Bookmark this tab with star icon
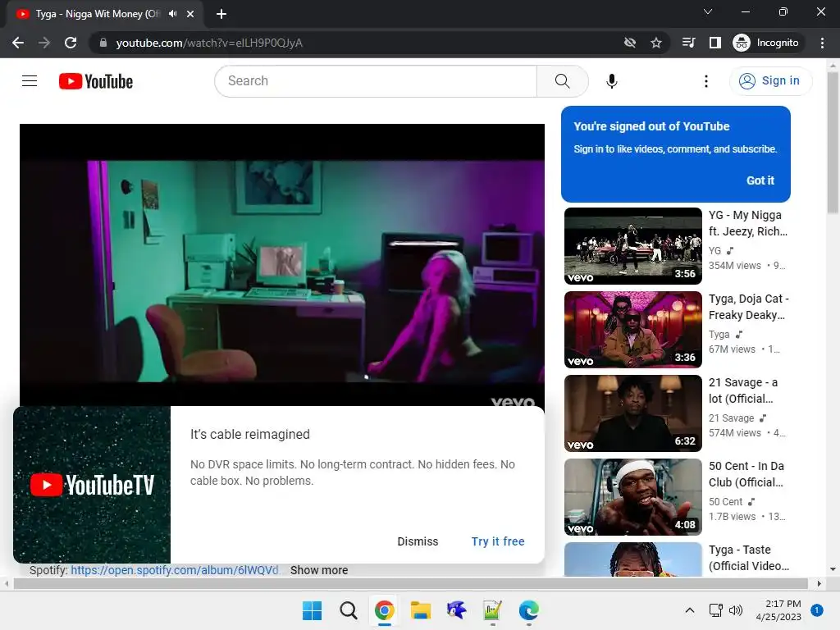This screenshot has width=840, height=630. [x=656, y=43]
